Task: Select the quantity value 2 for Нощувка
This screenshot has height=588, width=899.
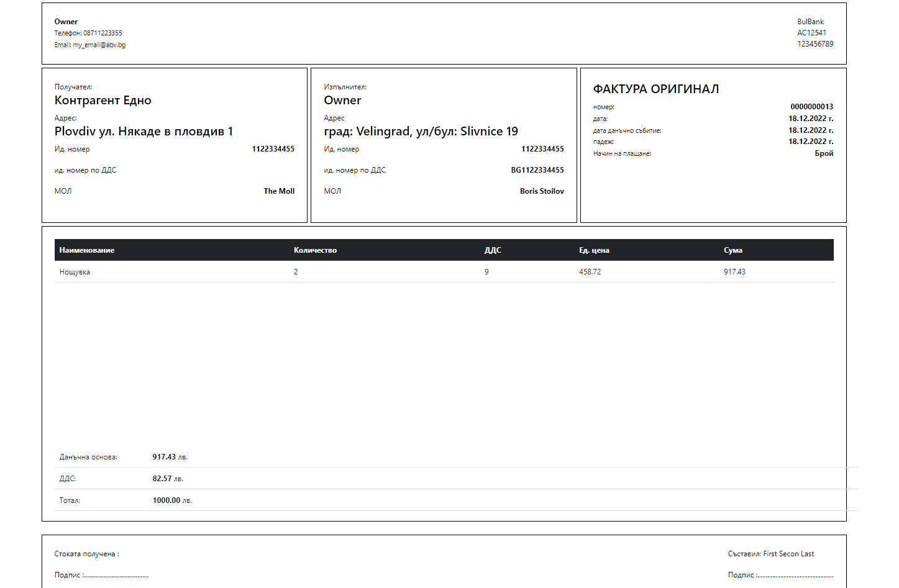Action: pos(296,271)
